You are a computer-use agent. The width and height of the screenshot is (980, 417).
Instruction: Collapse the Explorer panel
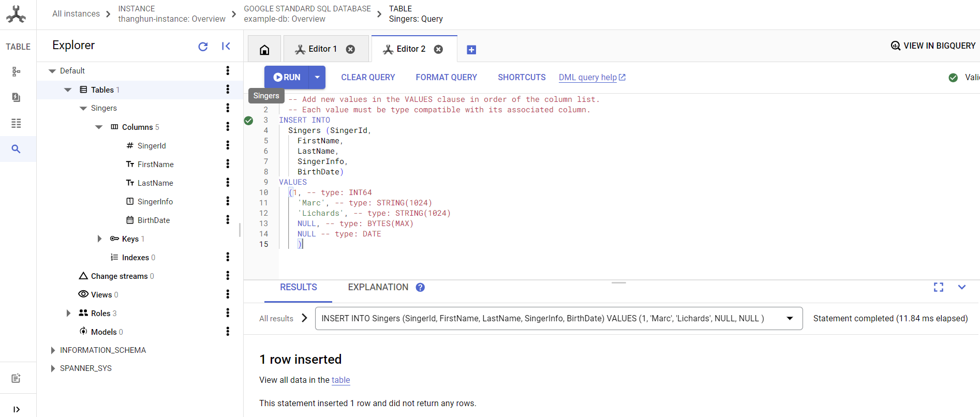(x=226, y=46)
